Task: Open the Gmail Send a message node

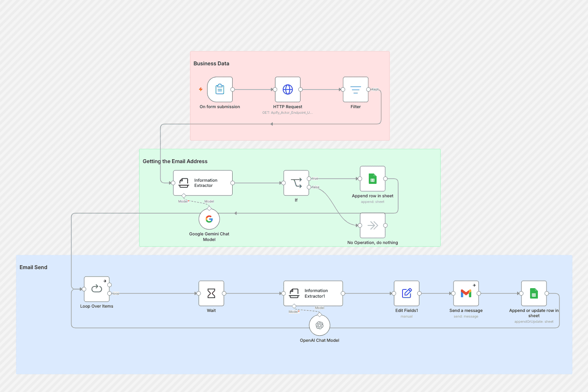Action: point(466,293)
